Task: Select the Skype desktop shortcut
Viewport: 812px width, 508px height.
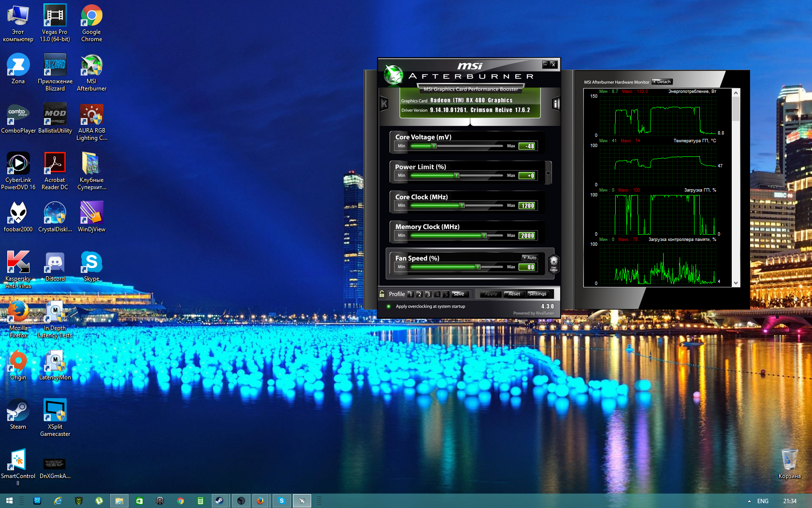Action: click(91, 267)
